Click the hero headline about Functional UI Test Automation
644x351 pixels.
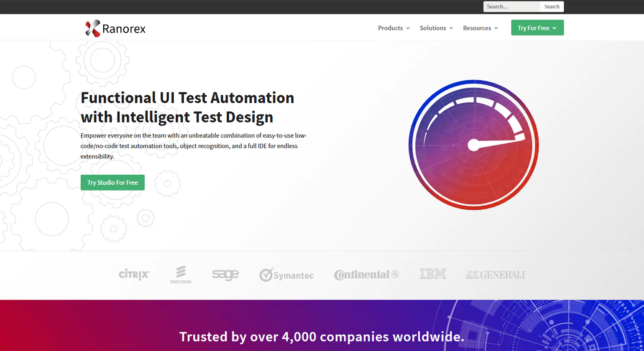(x=187, y=107)
